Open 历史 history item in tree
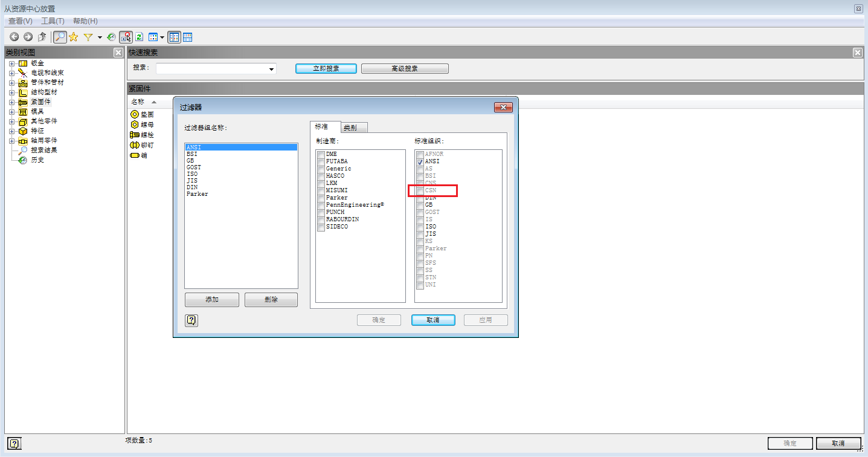This screenshot has width=868, height=457. coord(37,160)
